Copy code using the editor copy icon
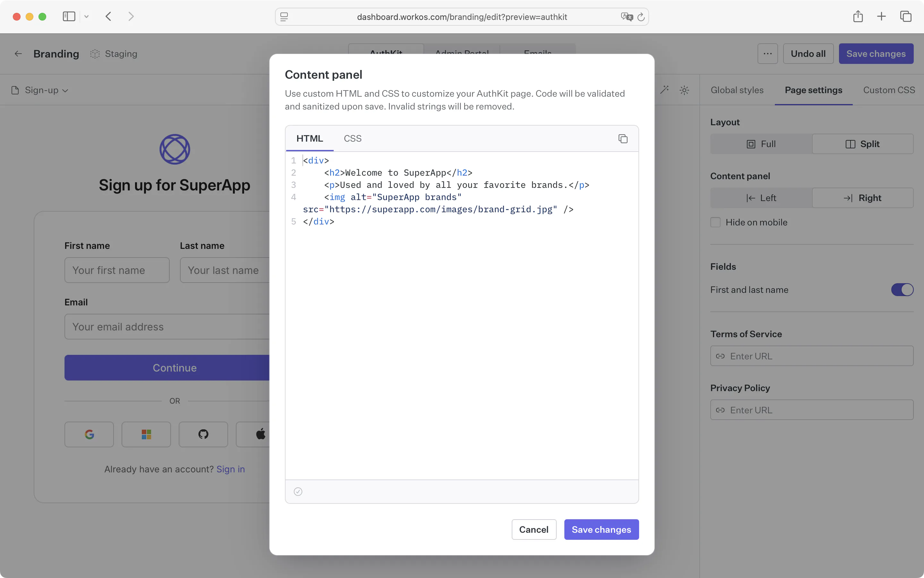This screenshot has height=578, width=924. click(623, 138)
